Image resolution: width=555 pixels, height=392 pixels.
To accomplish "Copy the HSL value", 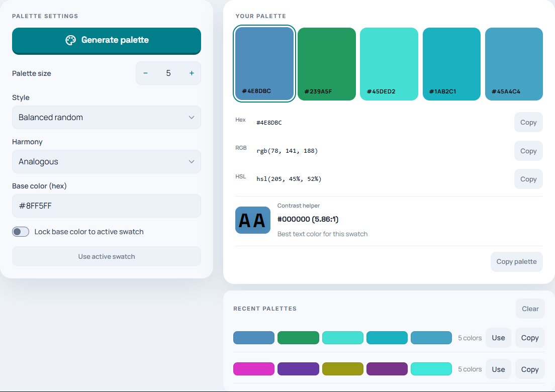I will (x=528, y=179).
